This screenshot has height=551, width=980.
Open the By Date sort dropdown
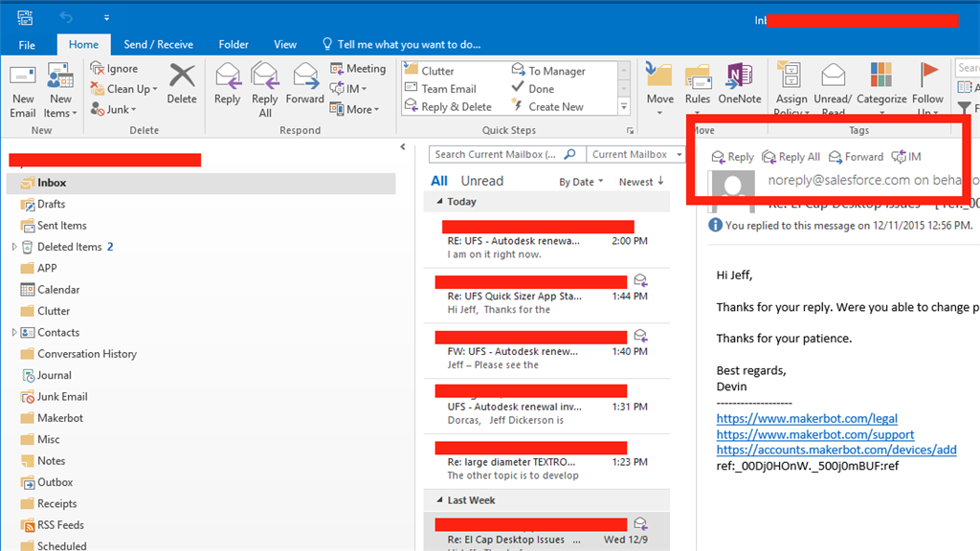(x=581, y=182)
